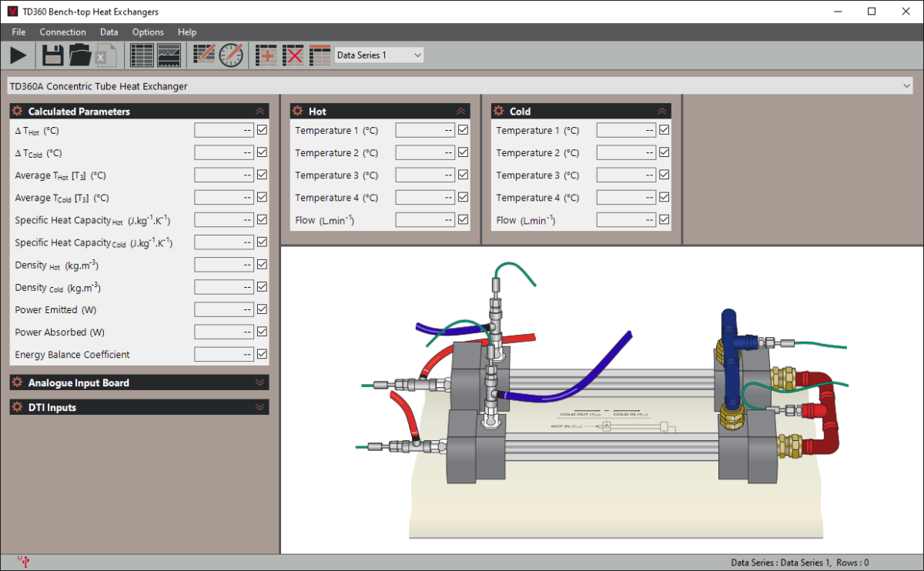Add a new data series (table plus icon)
Screen dimensions: 924x571
coord(266,55)
